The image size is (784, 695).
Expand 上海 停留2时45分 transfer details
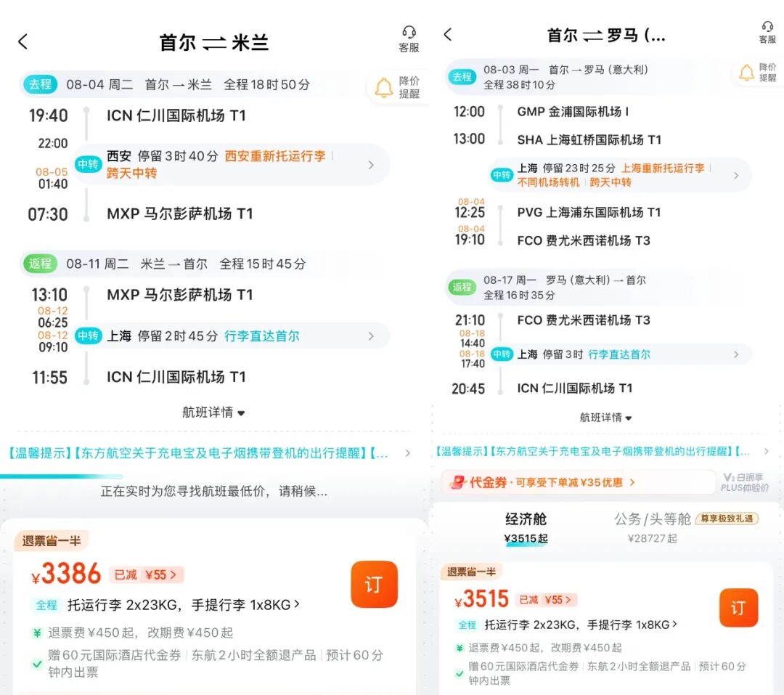pyautogui.click(x=371, y=336)
